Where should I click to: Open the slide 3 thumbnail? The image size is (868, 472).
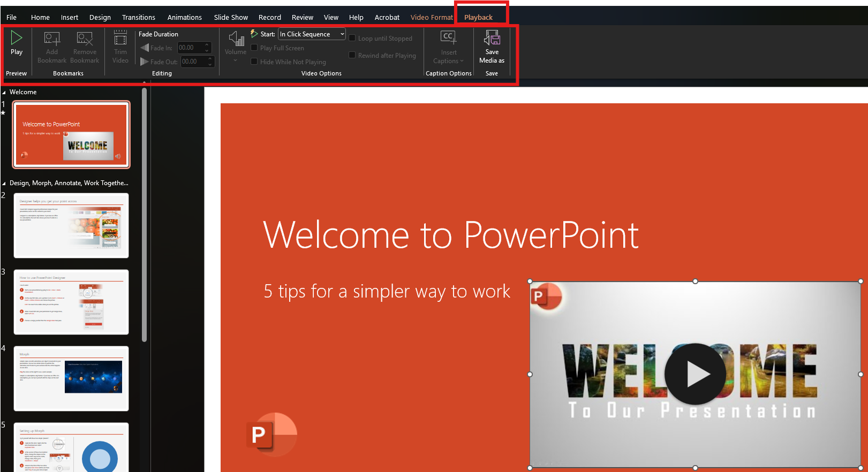[71, 302]
